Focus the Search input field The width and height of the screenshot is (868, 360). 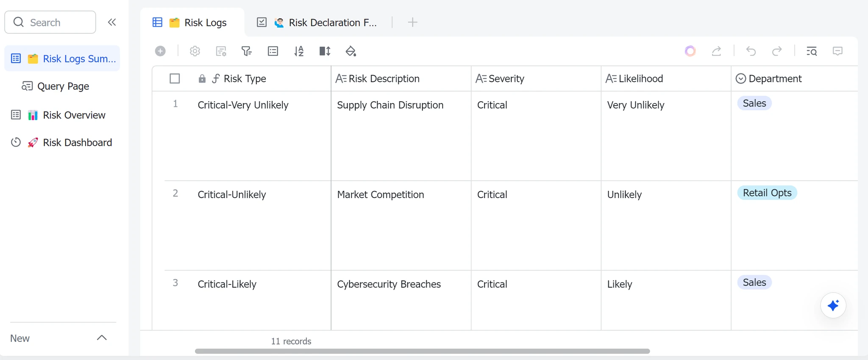[50, 22]
